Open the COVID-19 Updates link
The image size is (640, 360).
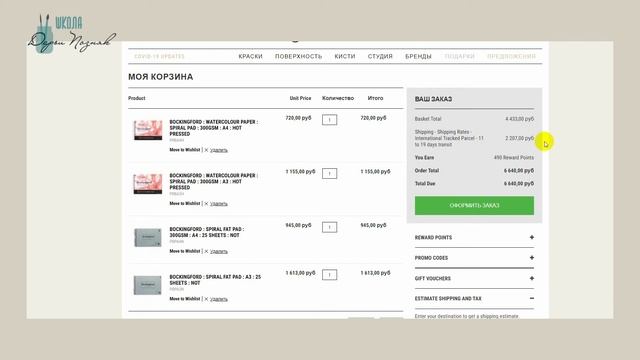(x=159, y=56)
